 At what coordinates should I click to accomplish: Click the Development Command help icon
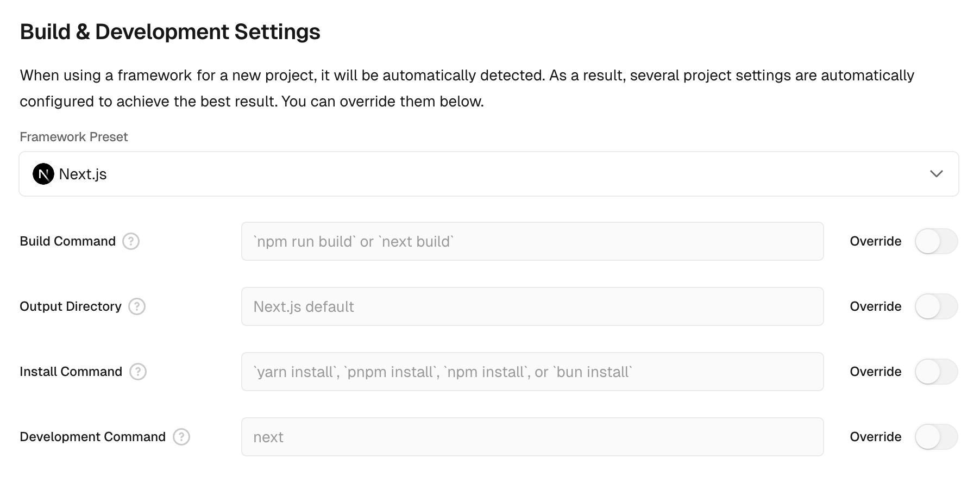point(181,437)
